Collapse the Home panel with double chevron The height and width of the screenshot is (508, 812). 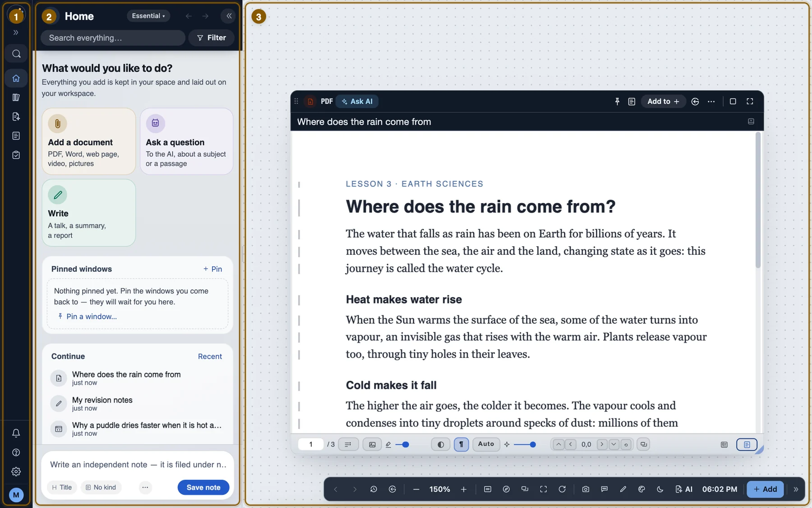[x=229, y=16]
